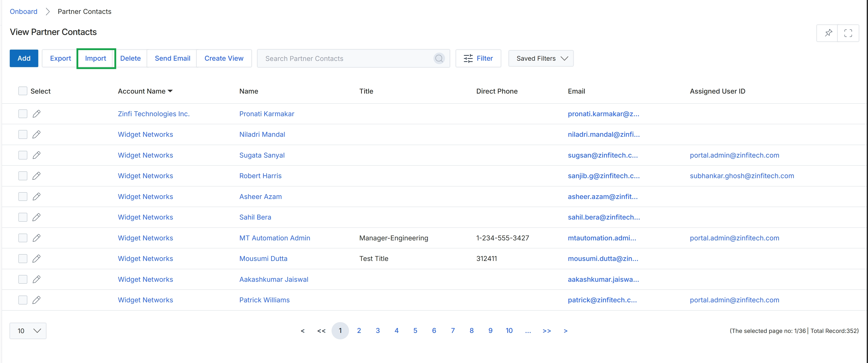Click the search magnifier icon
This screenshot has height=363, width=868.
click(439, 58)
